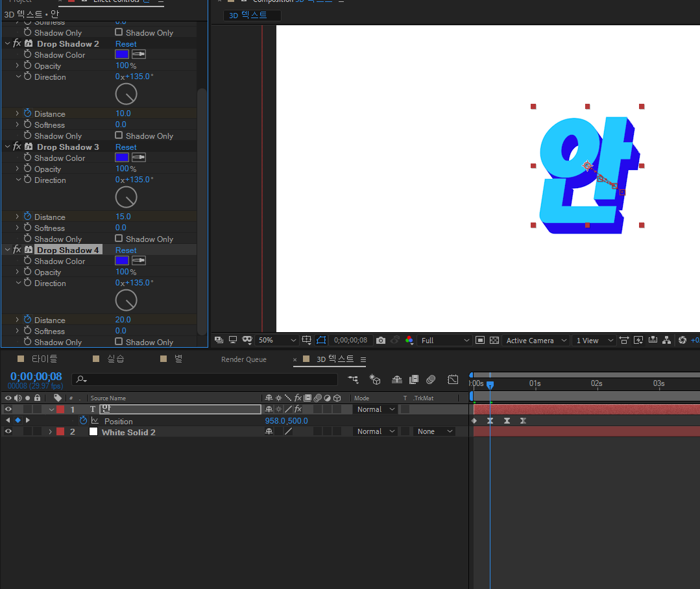Expand Drop Shadow 2 Opacity property

(x=18, y=66)
